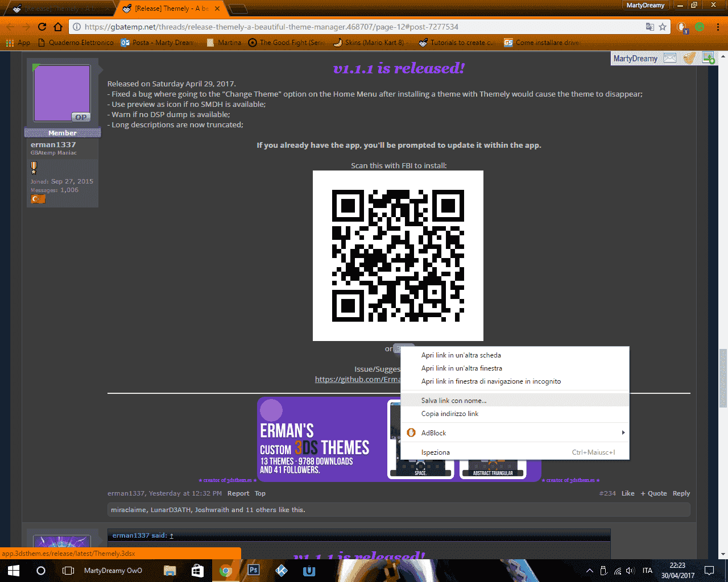Open a new browser tab
This screenshot has width=728, height=582.
(x=238, y=9)
